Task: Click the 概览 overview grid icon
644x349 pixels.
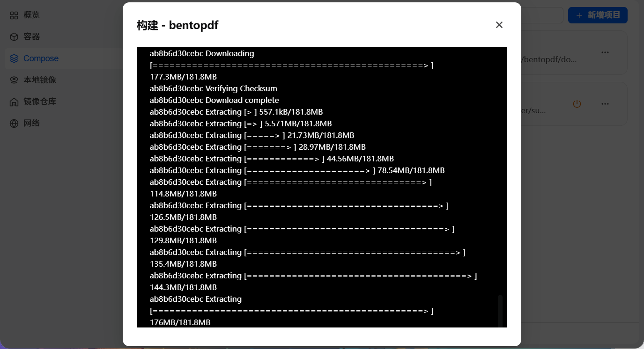Action: (x=14, y=15)
